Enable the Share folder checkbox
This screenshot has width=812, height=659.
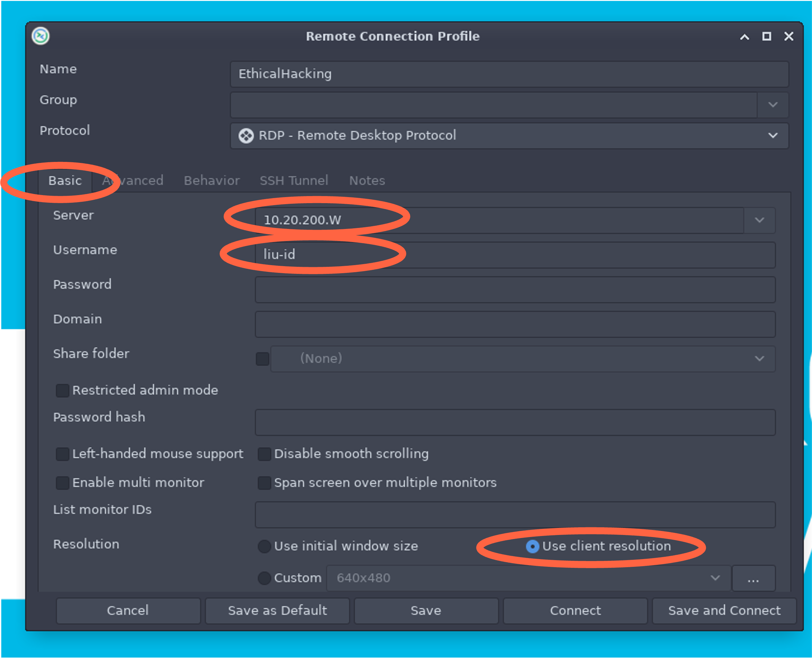coord(262,358)
